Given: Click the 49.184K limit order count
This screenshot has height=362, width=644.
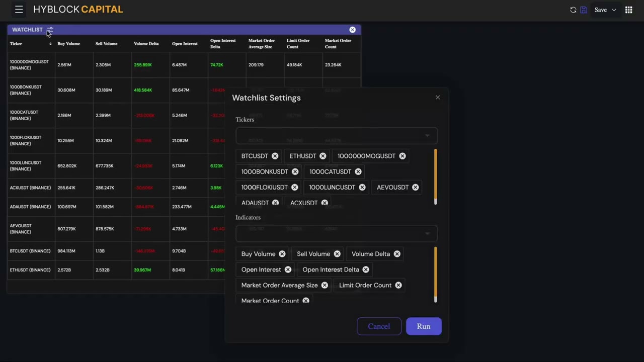Looking at the screenshot, I should [x=294, y=65].
